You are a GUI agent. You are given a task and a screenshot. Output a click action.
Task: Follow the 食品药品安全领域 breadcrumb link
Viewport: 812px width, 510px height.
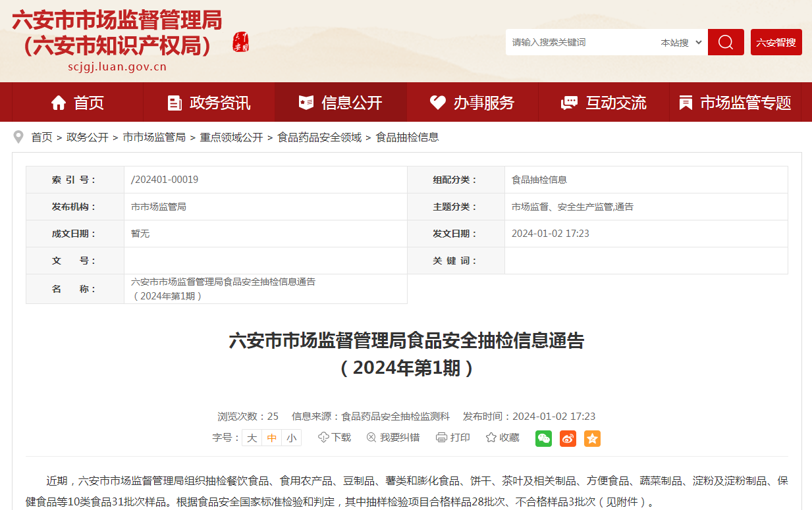[x=319, y=138]
